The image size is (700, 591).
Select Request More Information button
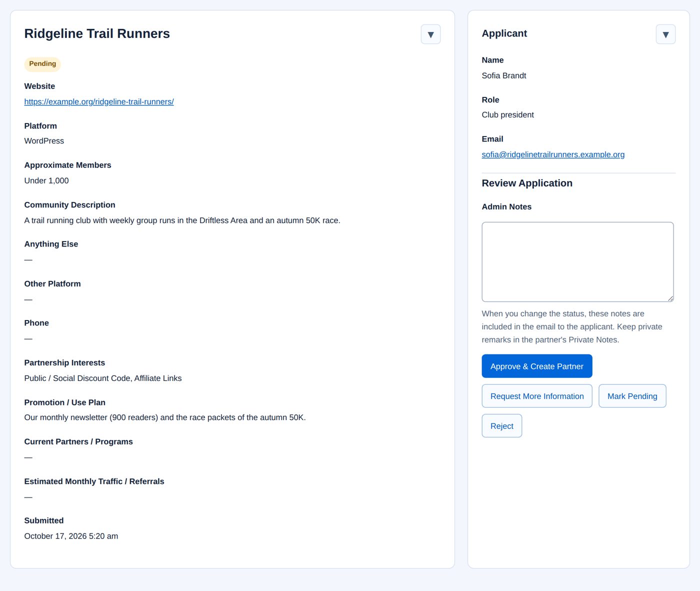(537, 396)
